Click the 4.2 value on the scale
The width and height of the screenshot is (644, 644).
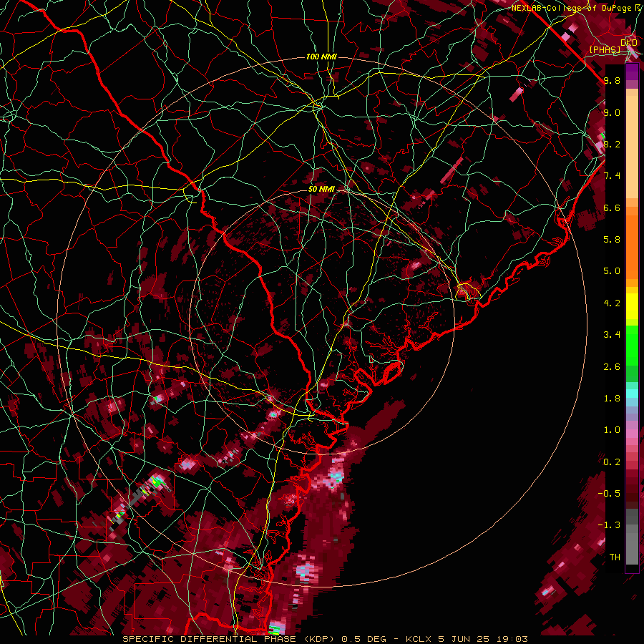(612, 303)
